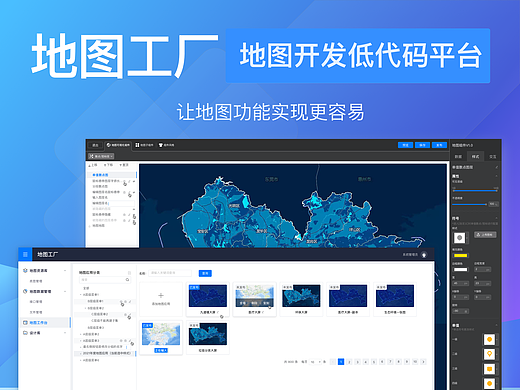Screen dimensions: 520x390
Task: Switch to 交互 tab in properties panel
Action: click(x=492, y=156)
